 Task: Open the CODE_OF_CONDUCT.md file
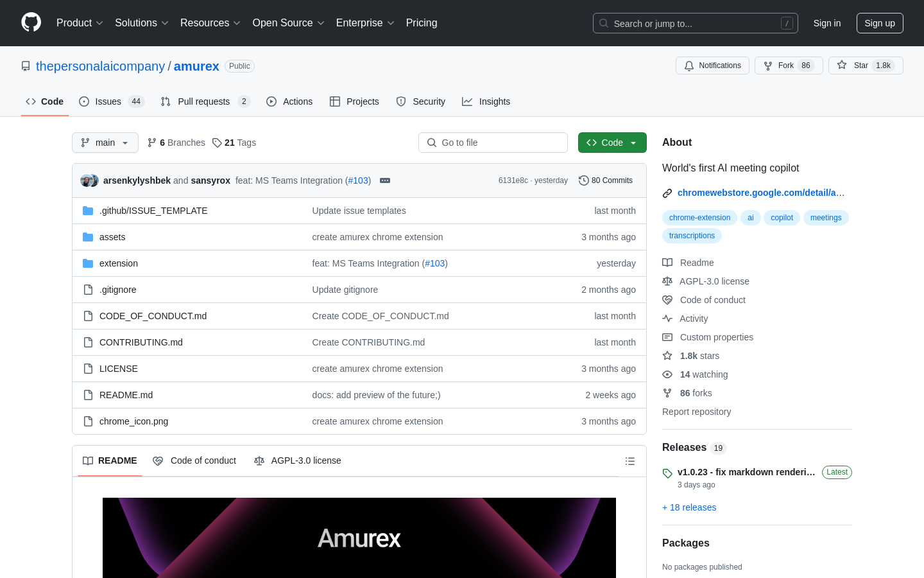pyautogui.click(x=153, y=316)
